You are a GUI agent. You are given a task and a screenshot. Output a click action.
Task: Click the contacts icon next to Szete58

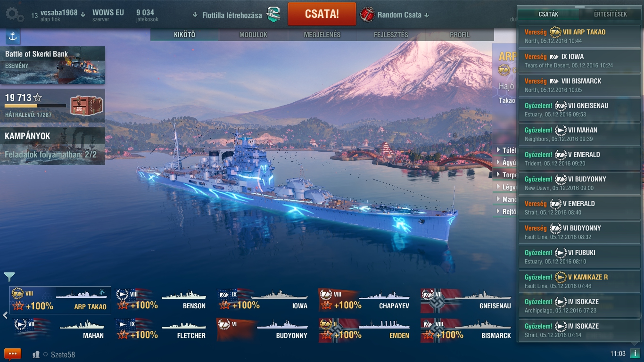point(36,354)
